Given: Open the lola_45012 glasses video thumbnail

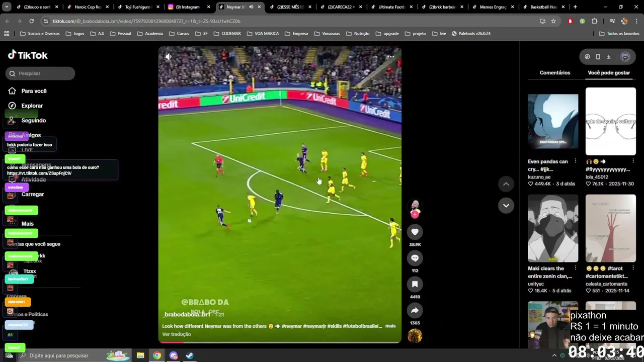Looking at the screenshot, I should (x=611, y=121).
